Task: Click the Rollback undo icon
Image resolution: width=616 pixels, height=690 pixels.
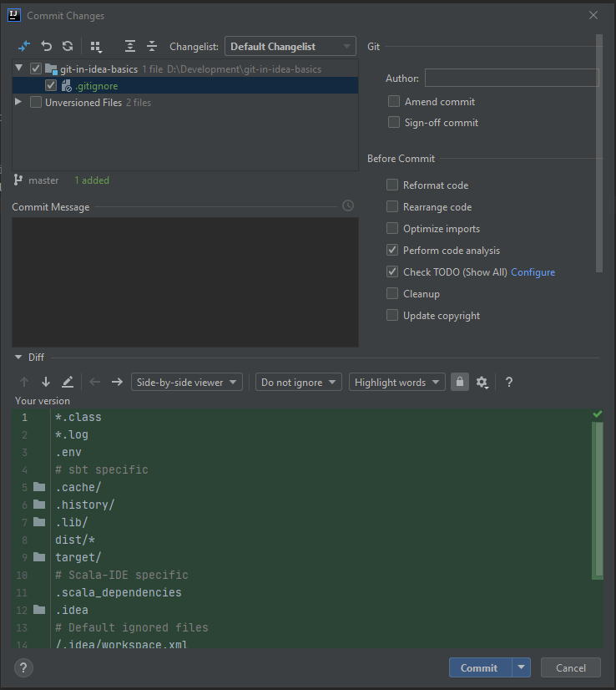Action: click(46, 46)
